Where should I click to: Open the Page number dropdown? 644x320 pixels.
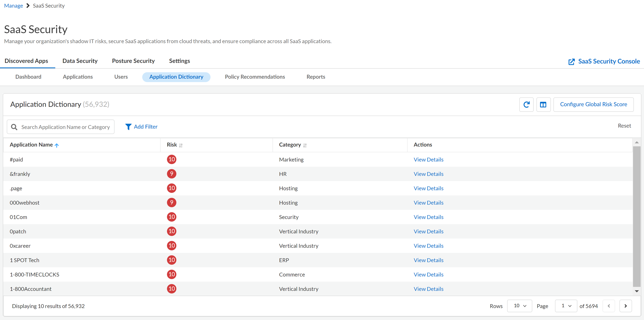[x=566, y=306]
